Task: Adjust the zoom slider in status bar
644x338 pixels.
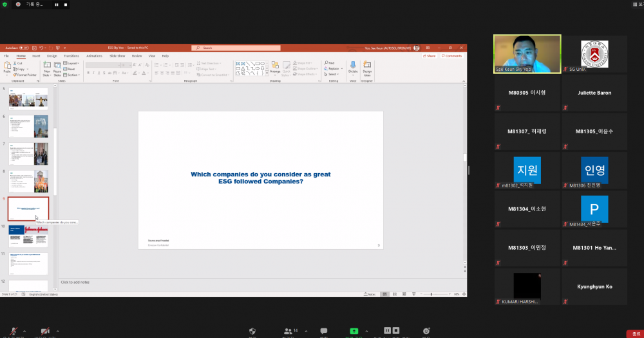Action: 431,294
